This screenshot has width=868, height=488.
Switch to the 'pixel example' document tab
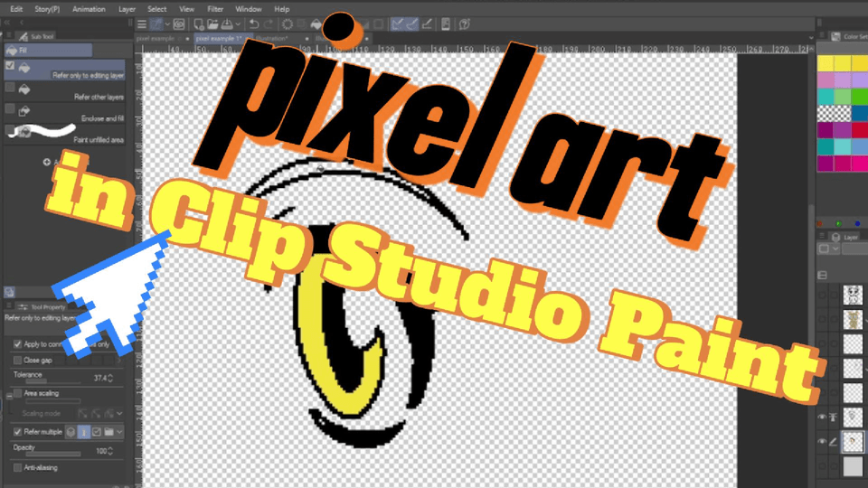(155, 39)
